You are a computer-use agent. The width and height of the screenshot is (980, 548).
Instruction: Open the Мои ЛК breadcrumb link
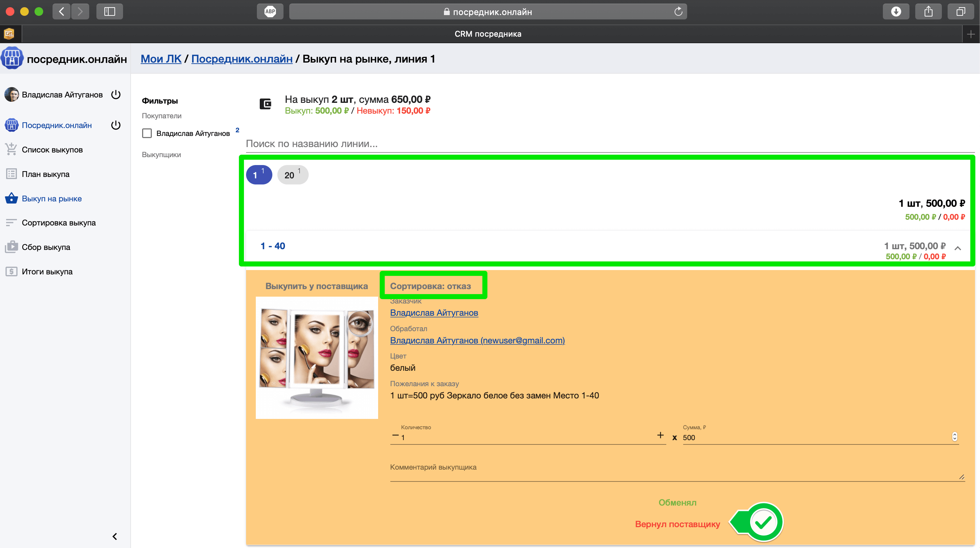[161, 59]
